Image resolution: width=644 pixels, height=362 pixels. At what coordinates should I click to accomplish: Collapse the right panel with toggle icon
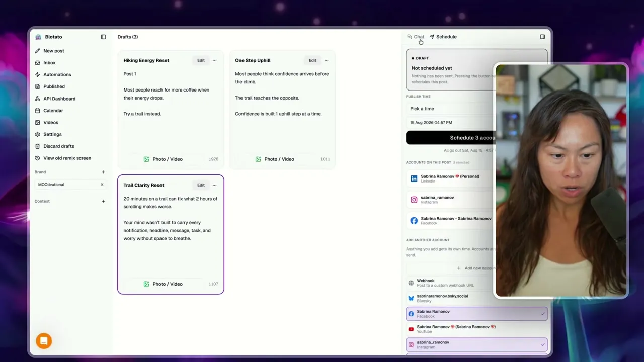click(542, 37)
